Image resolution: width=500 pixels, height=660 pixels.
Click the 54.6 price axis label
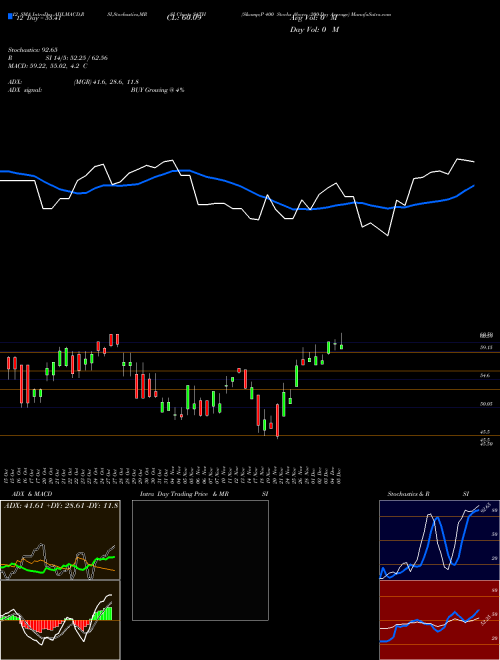click(484, 375)
